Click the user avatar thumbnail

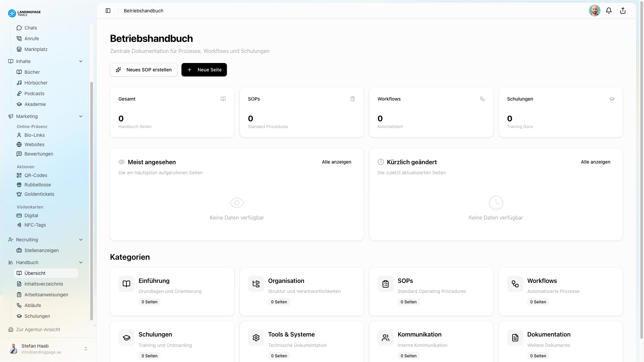pos(595,10)
